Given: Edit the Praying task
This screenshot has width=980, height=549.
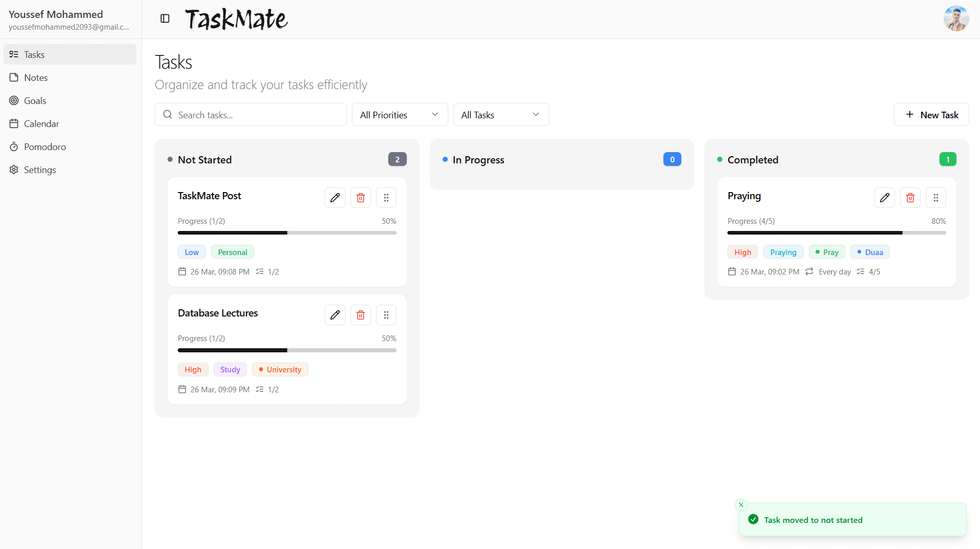Looking at the screenshot, I should click(x=884, y=197).
